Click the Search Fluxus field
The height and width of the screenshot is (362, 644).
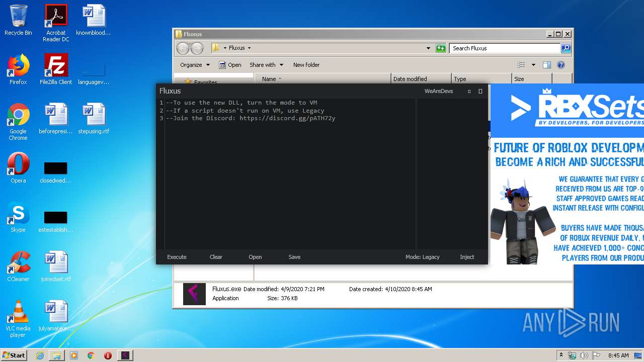pos(505,48)
